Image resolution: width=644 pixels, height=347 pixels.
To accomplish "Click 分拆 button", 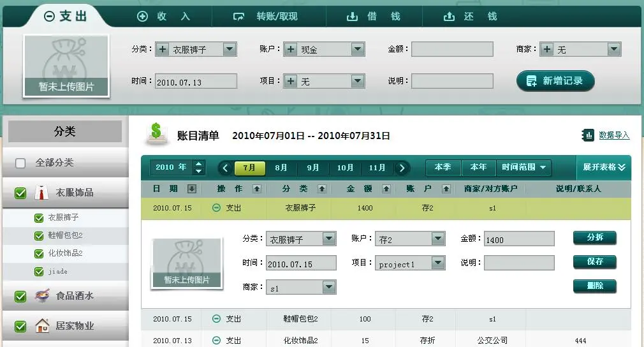I will point(595,237).
